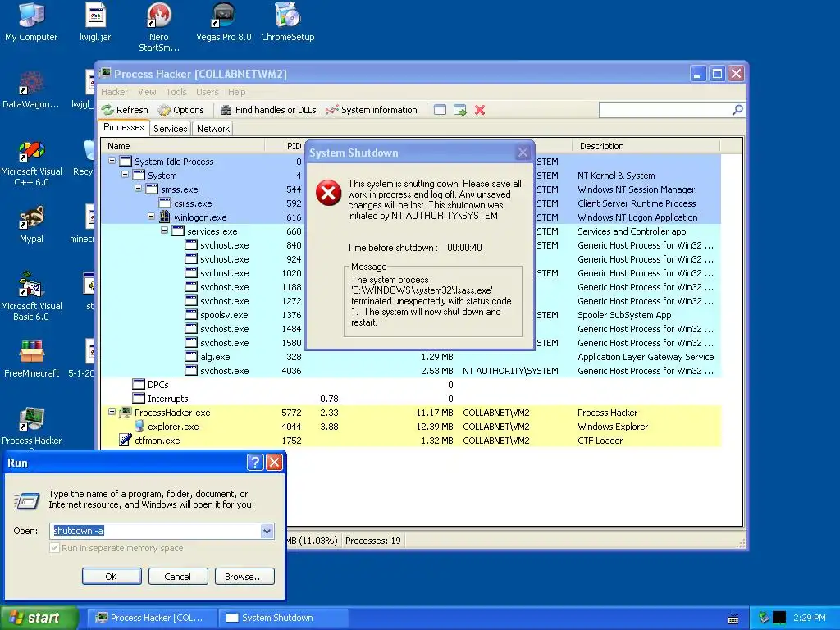Toggle Run in separate memory space checkbox
This screenshot has width=840, height=630.
55,548
